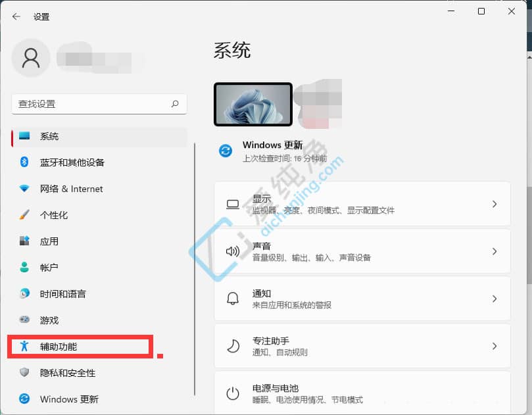This screenshot has width=532, height=415.
Task: Click the desktop wallpaper preview thumbnail
Action: pos(253,104)
